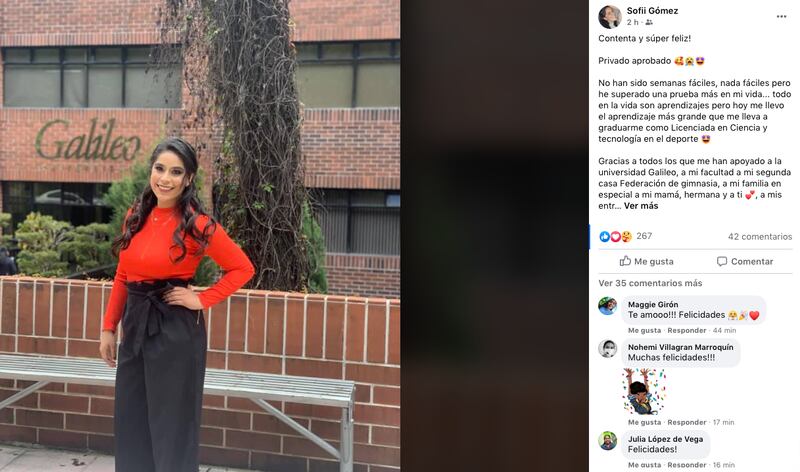Toggle Me gusta on Maggie Girón's comment
This screenshot has width=800, height=472.
pos(644,331)
